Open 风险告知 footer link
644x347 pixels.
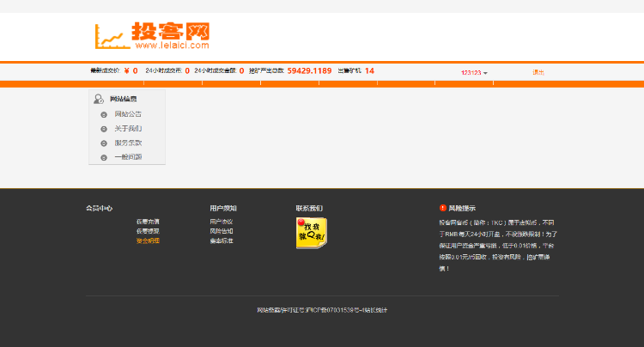pos(222,231)
